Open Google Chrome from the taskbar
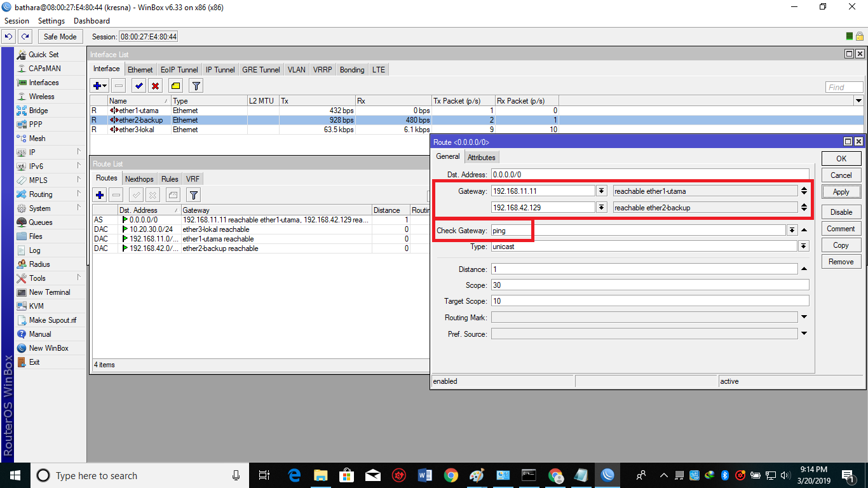 (x=451, y=475)
